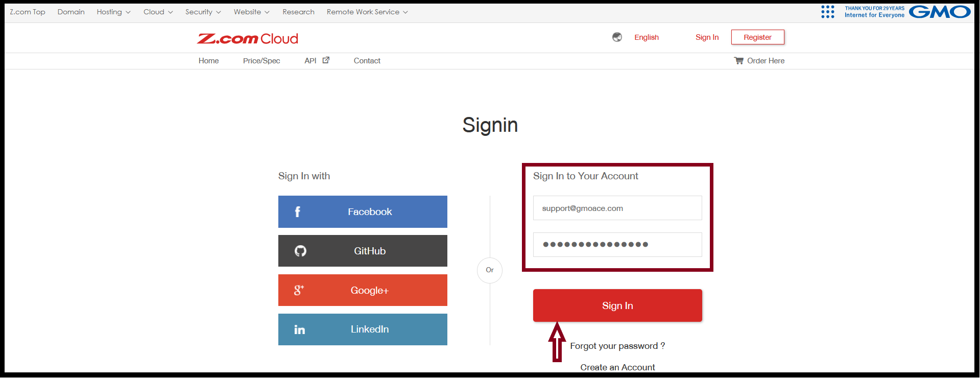
Task: Open the GMO services grid icon
Action: 827,12
